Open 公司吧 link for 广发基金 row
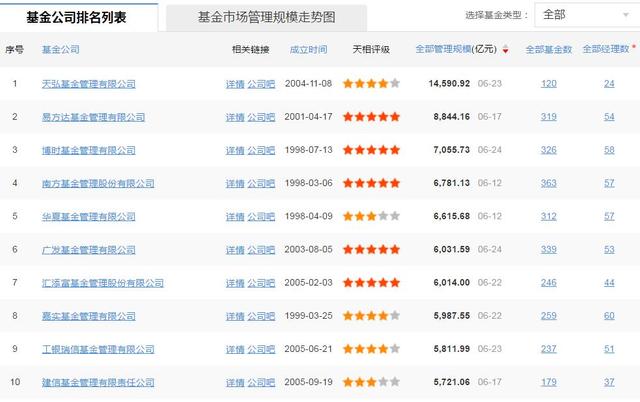640x402 pixels. [x=261, y=249]
